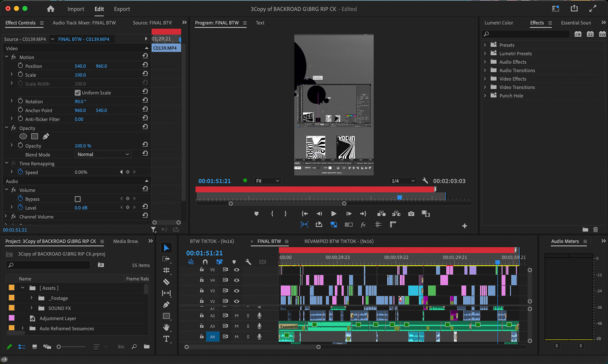Open the Fit zoom level dropdown
This screenshot has width=608, height=364.
pyautogui.click(x=268, y=181)
